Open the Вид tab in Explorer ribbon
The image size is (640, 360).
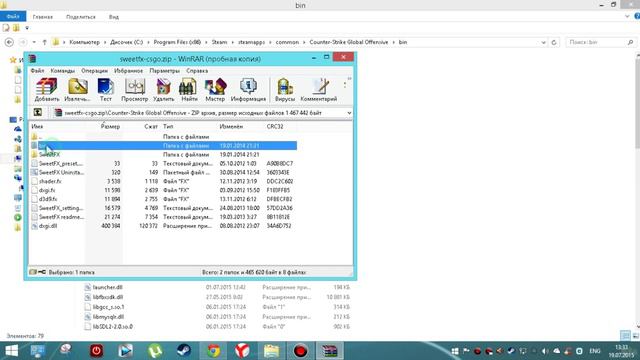coord(114,17)
